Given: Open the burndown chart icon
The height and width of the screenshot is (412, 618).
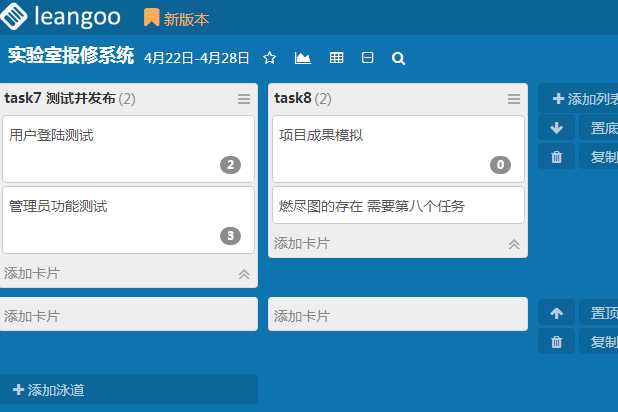Looking at the screenshot, I should pyautogui.click(x=302, y=58).
